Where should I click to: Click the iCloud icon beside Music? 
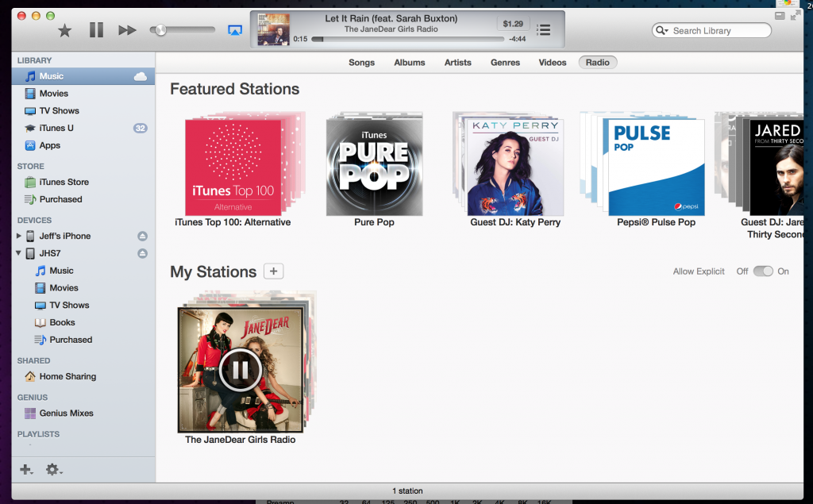click(x=140, y=77)
